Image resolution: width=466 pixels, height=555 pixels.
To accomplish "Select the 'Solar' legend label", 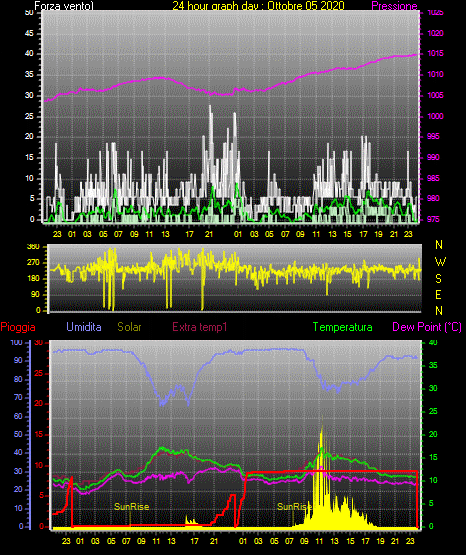I will 129,327.
